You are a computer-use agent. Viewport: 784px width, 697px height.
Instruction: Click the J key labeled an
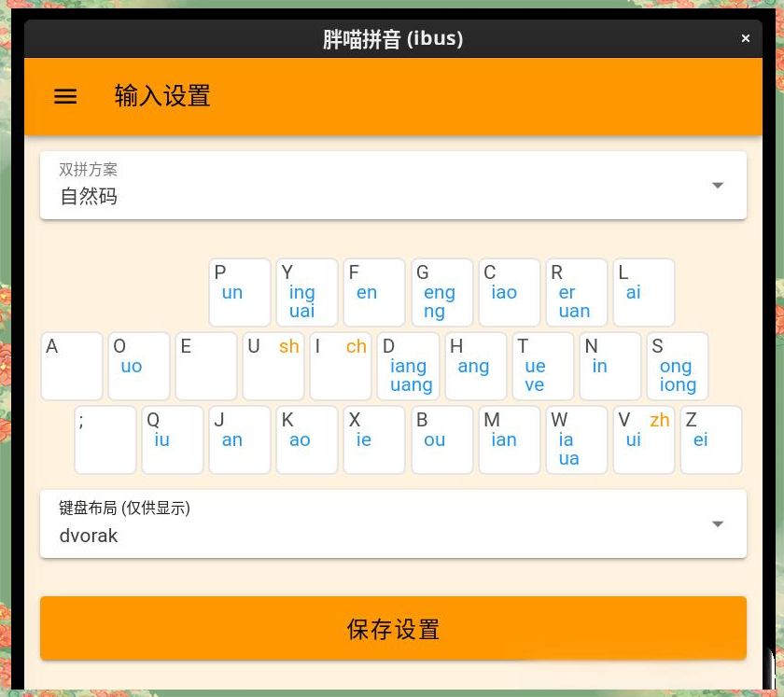(x=240, y=439)
